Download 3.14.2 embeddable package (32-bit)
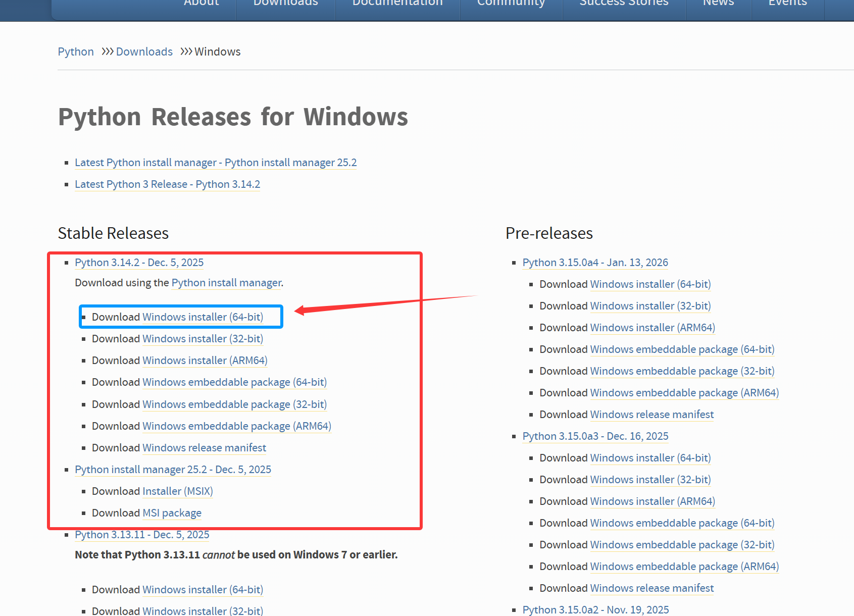854x616 pixels. (235, 404)
